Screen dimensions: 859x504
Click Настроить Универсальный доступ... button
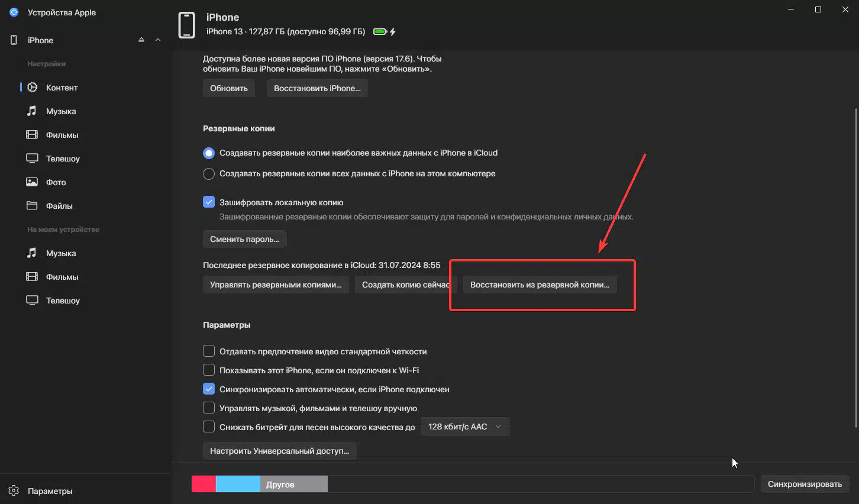279,451
